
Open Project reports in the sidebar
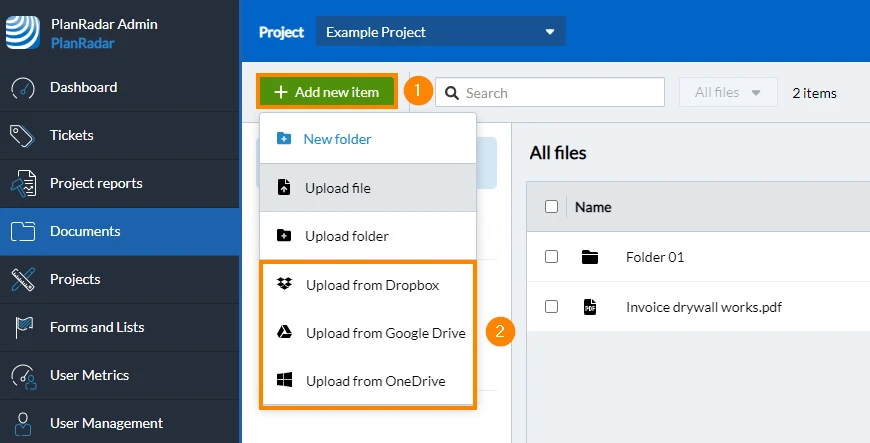coord(120,184)
